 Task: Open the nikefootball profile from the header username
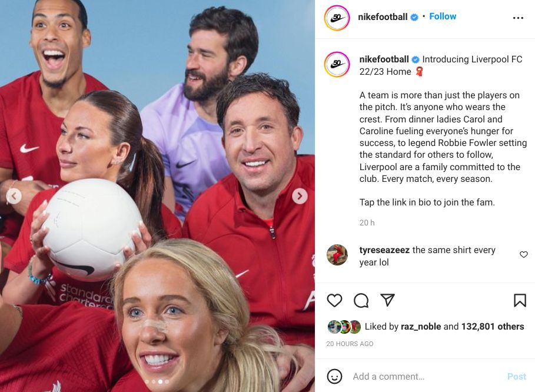(383, 16)
